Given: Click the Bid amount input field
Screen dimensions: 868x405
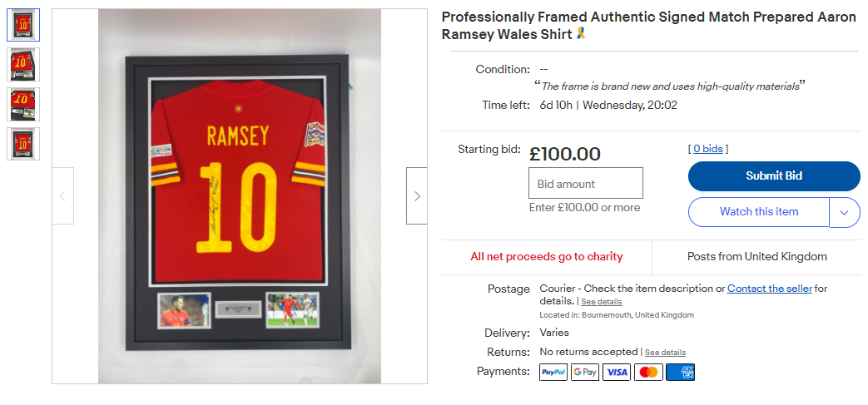Looking at the screenshot, I should pyautogui.click(x=586, y=183).
